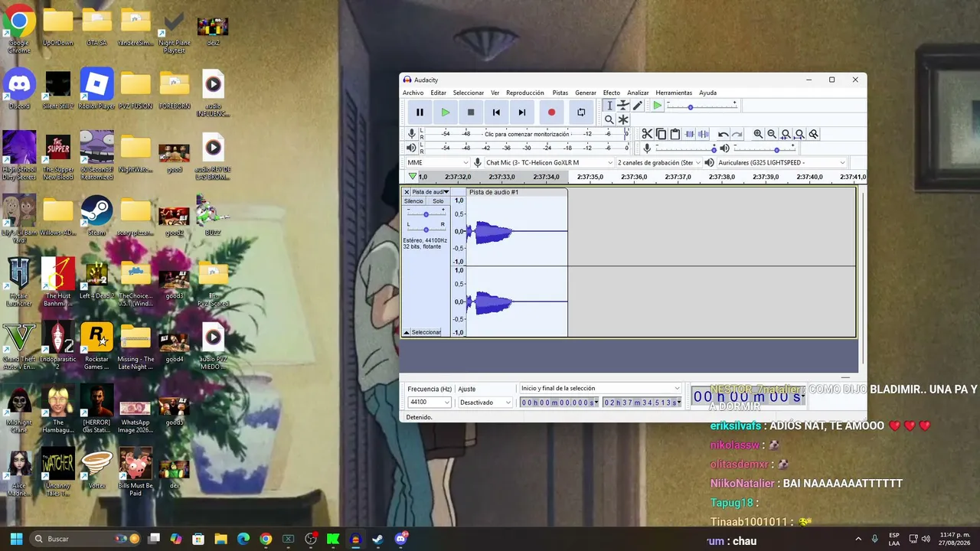980x551 pixels.
Task: Open the Windows Start menu
Action: coord(16,539)
